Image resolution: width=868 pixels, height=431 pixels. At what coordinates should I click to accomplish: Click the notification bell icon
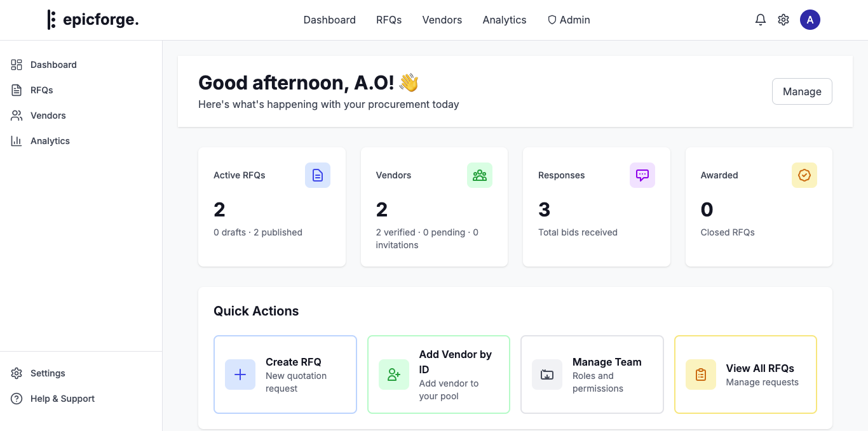point(760,20)
